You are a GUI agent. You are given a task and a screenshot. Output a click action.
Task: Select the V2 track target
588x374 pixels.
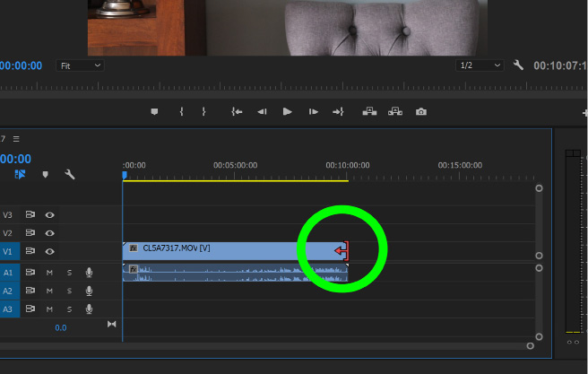tap(7, 233)
